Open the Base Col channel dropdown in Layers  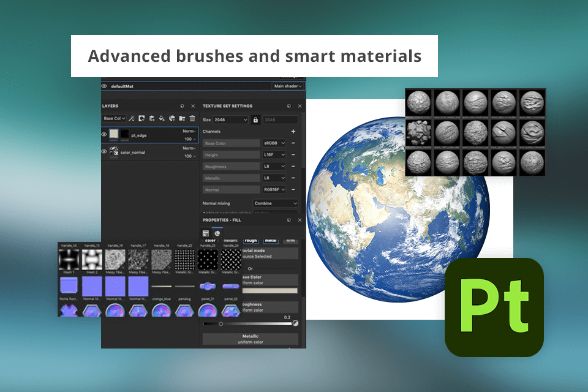(x=115, y=119)
